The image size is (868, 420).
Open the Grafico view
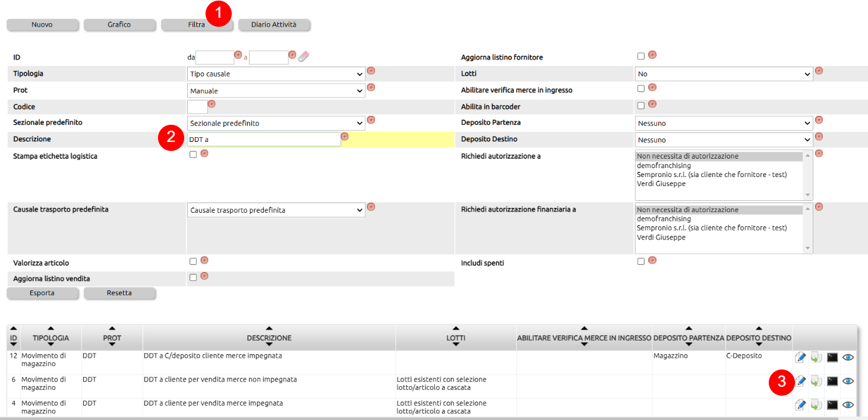point(119,25)
